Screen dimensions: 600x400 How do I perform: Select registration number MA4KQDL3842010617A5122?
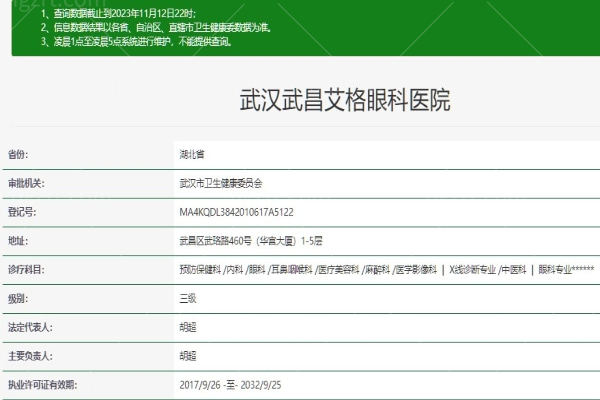click(x=236, y=212)
